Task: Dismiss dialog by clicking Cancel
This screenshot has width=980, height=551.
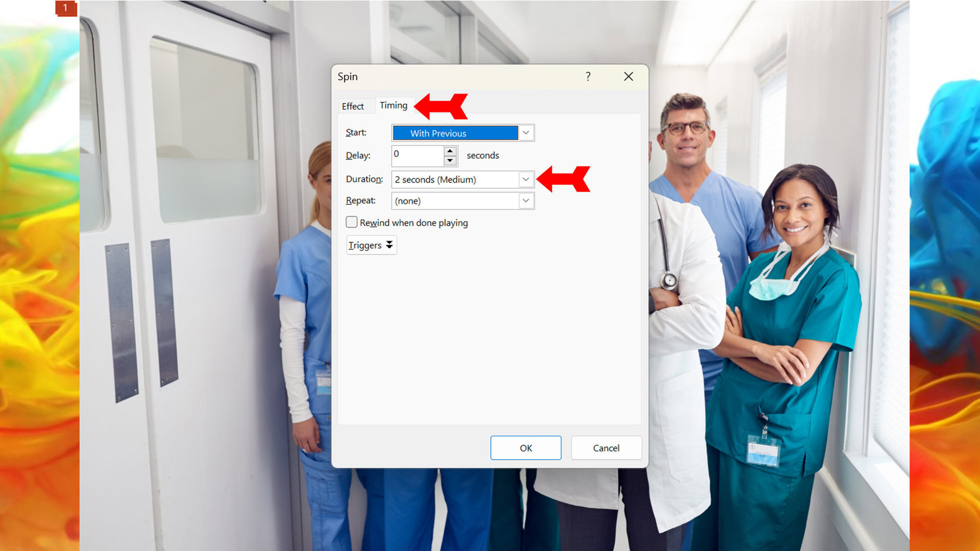Action: tap(604, 447)
